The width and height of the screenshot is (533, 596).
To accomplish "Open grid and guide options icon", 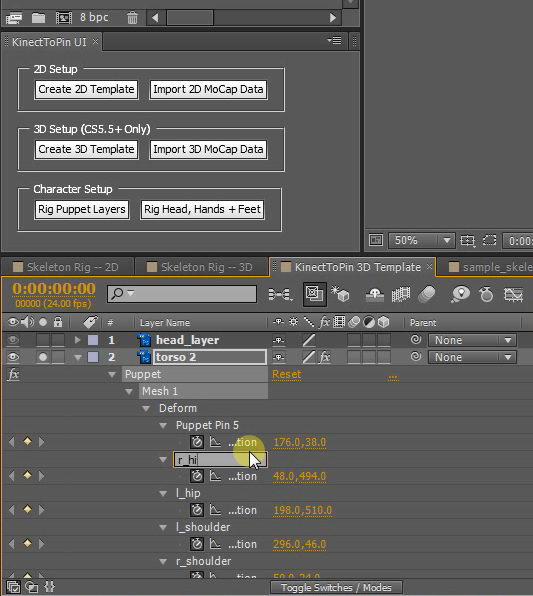I will 468,240.
